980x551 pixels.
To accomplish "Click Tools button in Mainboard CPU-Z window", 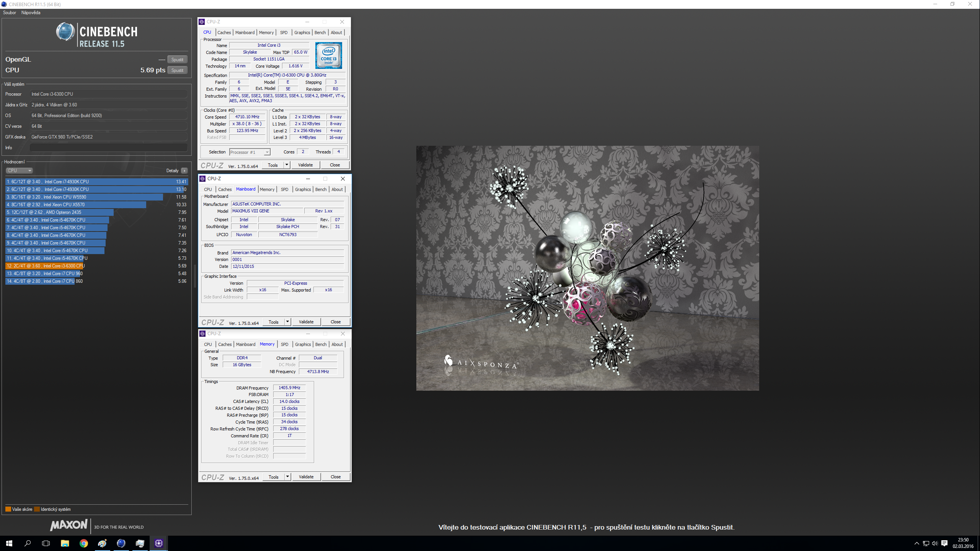I will point(274,322).
